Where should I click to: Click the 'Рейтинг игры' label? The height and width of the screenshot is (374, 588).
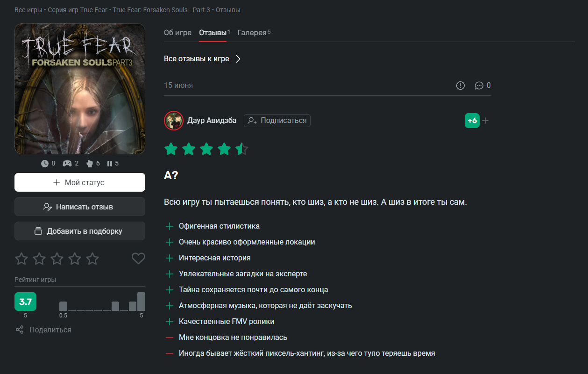pos(35,280)
